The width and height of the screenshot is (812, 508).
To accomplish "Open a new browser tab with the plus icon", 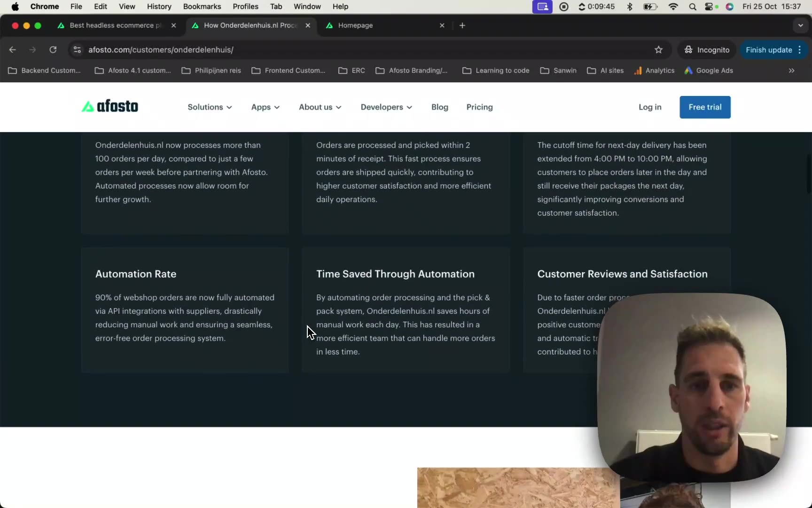I will [462, 25].
